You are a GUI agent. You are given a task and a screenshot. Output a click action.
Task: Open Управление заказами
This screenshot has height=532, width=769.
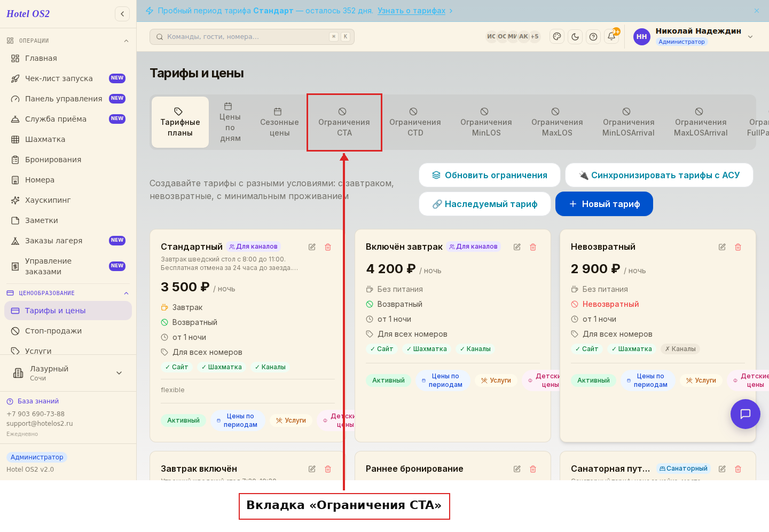68,266
